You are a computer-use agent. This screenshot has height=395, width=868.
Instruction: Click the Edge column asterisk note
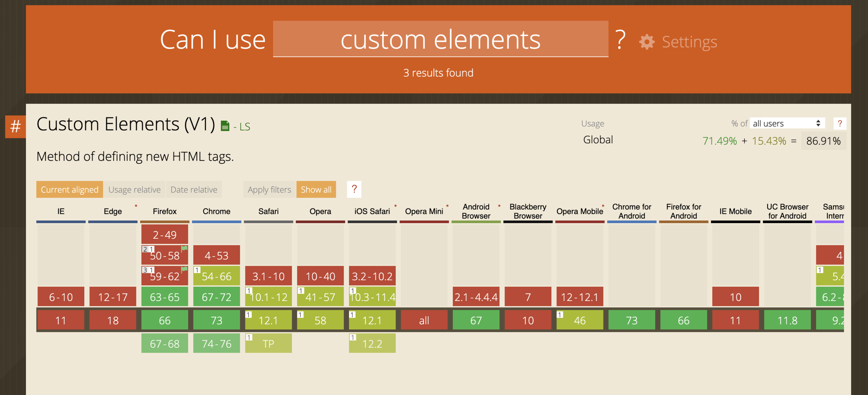136,206
